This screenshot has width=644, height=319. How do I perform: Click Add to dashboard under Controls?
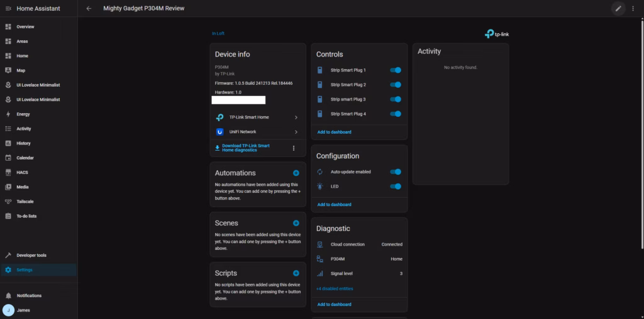point(334,132)
